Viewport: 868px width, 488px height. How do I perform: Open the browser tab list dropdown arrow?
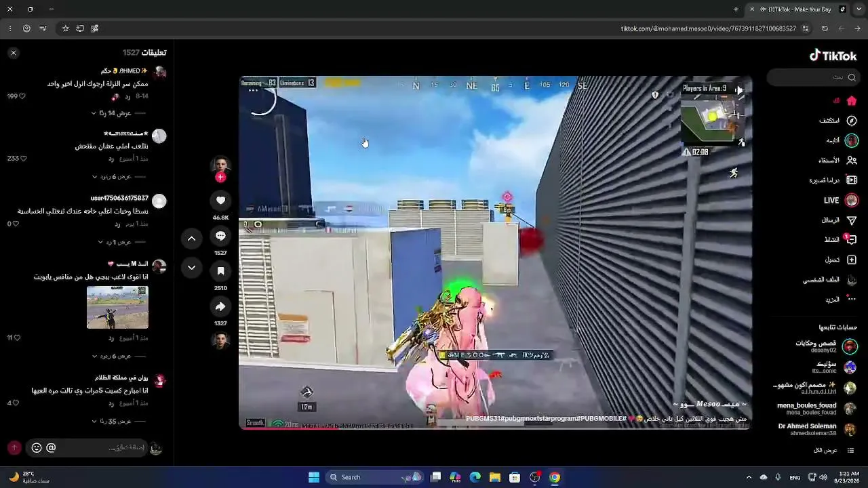point(859,9)
